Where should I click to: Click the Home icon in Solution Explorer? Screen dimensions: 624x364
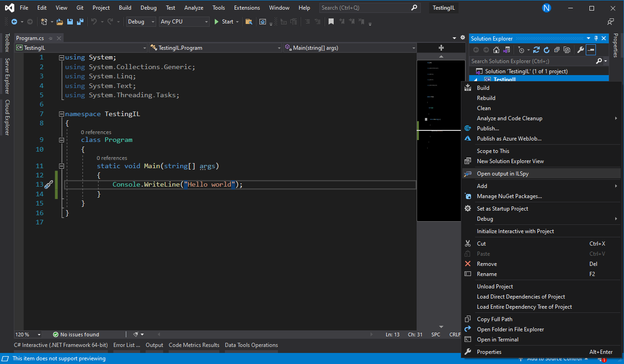[x=496, y=50]
